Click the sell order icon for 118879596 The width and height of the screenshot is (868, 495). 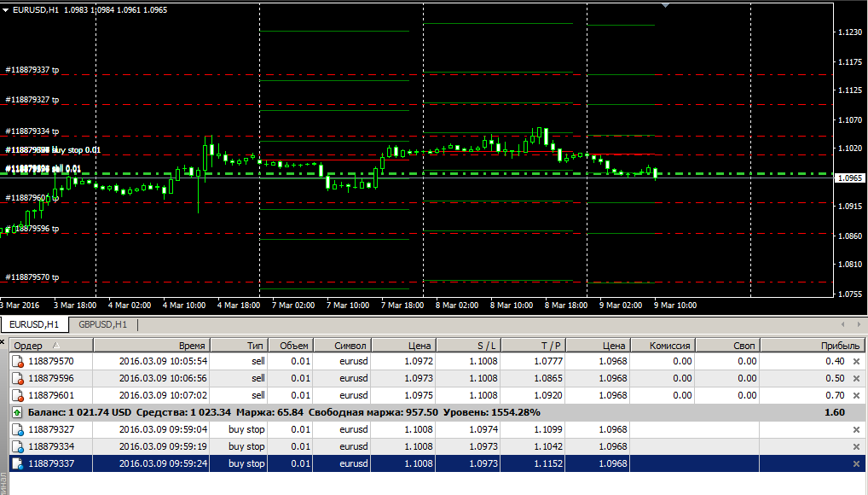[x=18, y=378]
